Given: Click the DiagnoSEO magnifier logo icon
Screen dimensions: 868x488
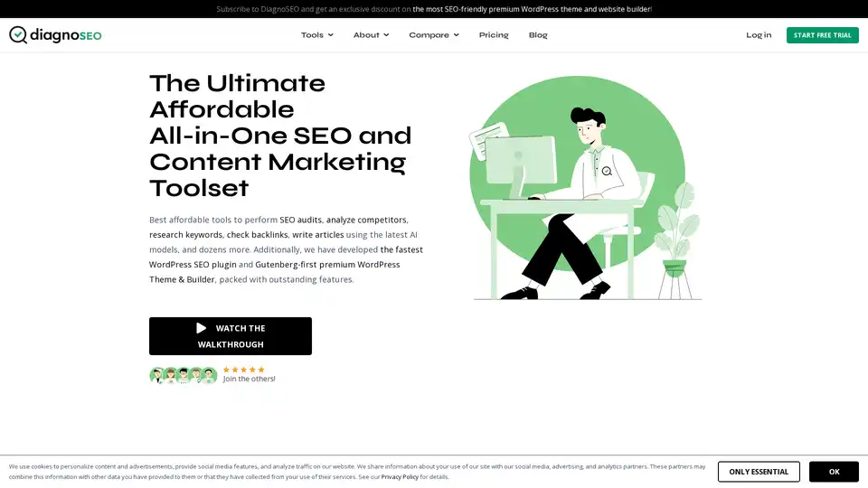Looking at the screenshot, I should 18,35.
